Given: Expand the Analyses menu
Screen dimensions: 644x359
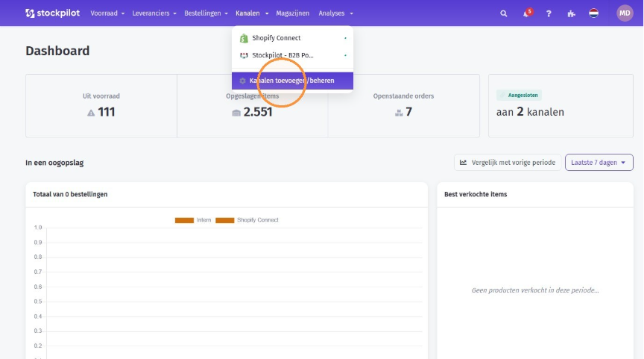Looking at the screenshot, I should coord(335,13).
